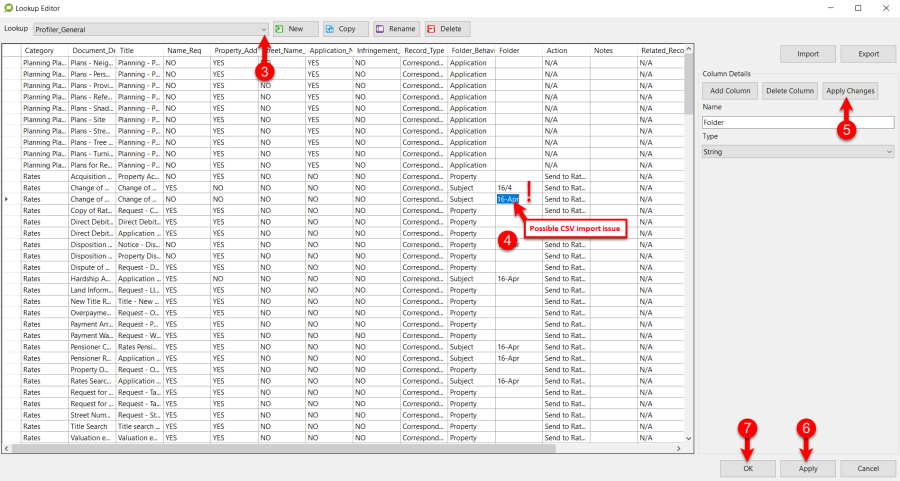Click the Export button
The width and height of the screenshot is (900, 481).
point(868,54)
